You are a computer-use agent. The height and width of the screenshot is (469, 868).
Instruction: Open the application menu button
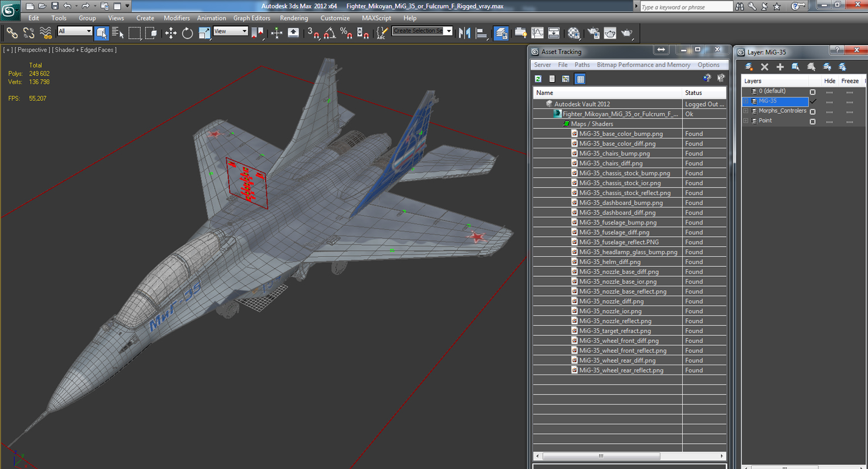pos(10,9)
